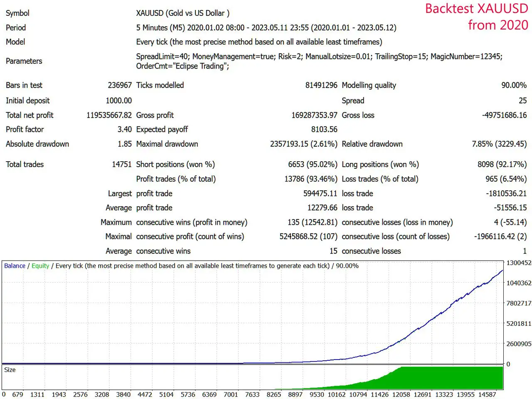Screen dimensions: 532x399
Task: Click the Total trades label
Action: (24, 164)
